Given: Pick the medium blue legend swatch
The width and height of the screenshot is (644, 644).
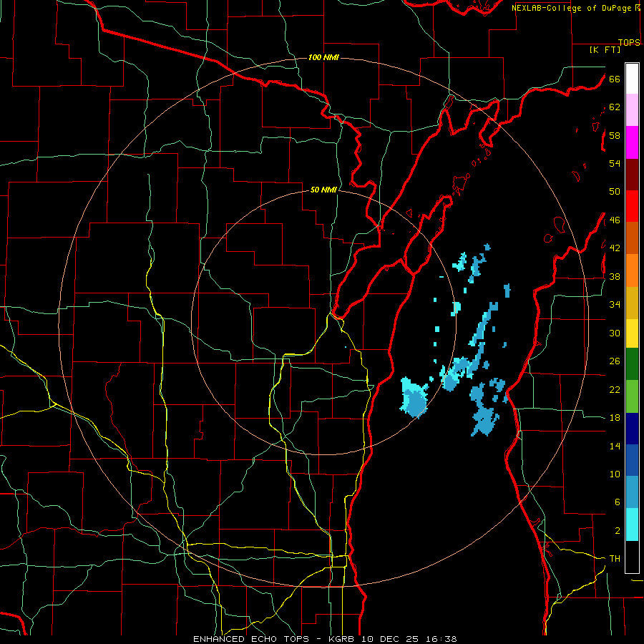Looking at the screenshot, I should [x=632, y=460].
